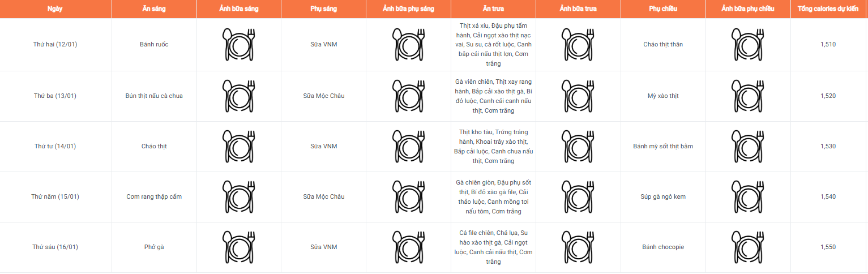Click the breakfast photo icon for Thứ sáu (16/01)

pyautogui.click(x=239, y=247)
